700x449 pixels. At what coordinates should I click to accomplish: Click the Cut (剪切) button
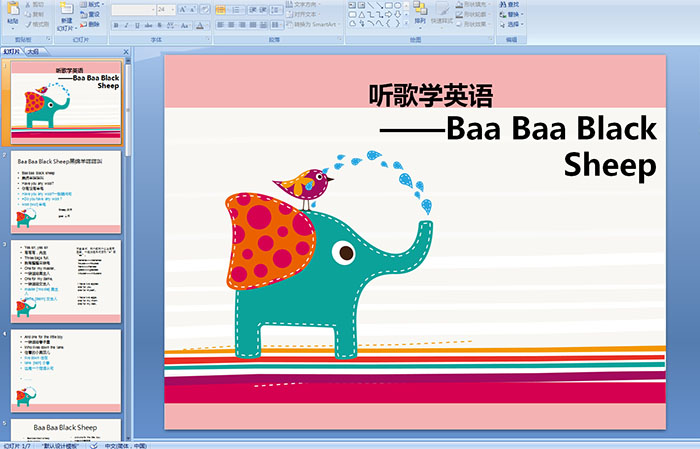[35, 4]
